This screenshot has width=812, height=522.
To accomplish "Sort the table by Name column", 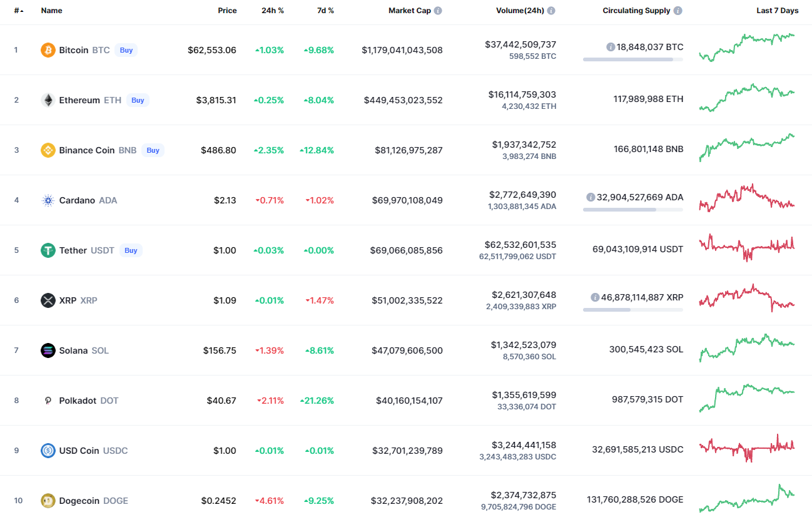I will 51,11.
